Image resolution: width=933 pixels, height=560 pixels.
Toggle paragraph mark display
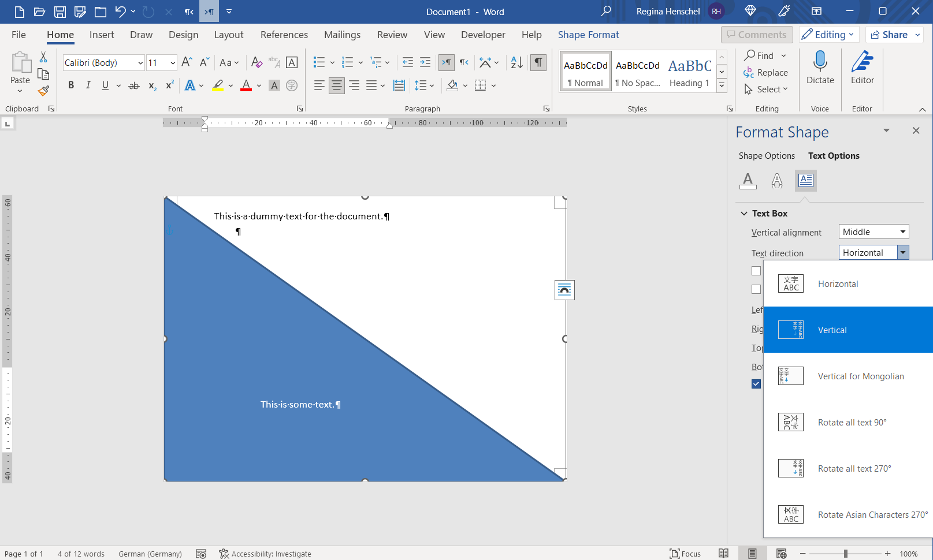[538, 62]
